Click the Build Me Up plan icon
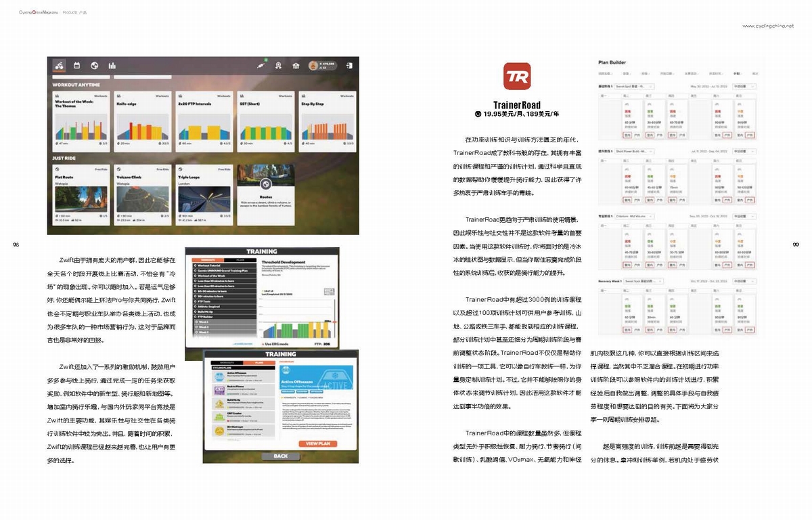This screenshot has width=812, height=520. pyautogui.click(x=219, y=404)
